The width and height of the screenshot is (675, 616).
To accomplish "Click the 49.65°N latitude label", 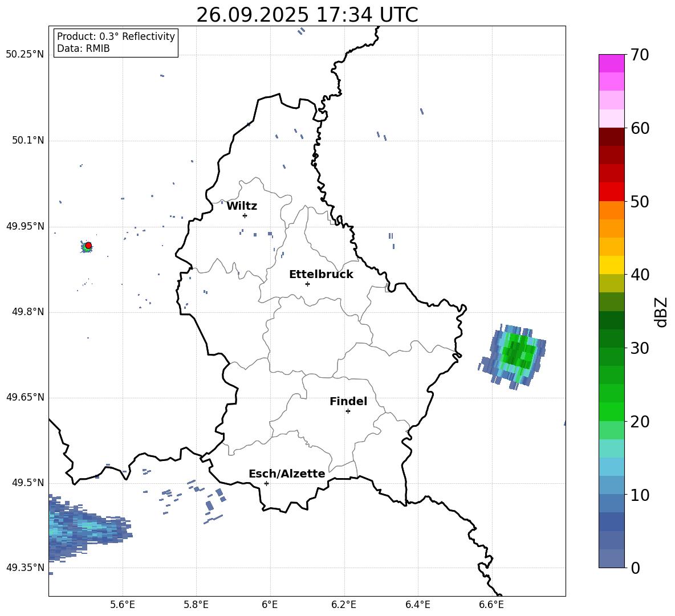I will coord(25,397).
